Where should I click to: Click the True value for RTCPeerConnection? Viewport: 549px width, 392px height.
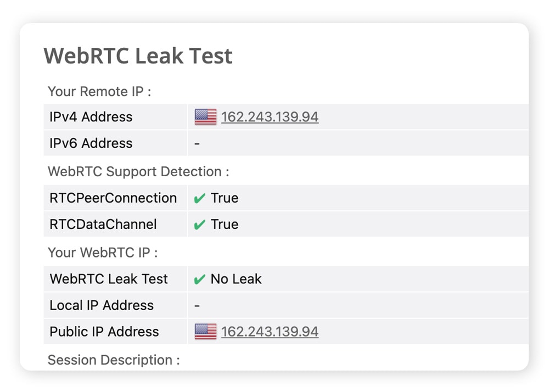[225, 198]
